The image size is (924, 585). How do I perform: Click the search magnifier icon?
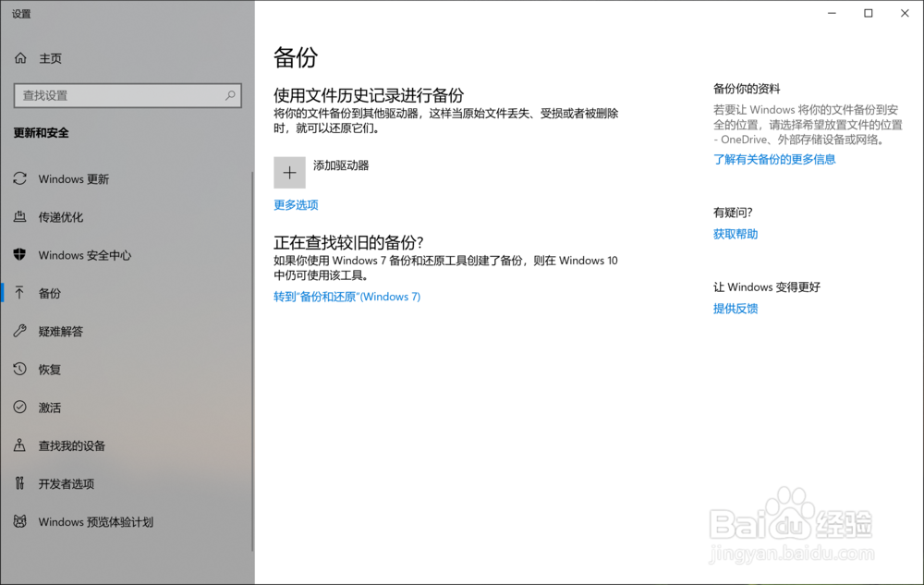230,95
